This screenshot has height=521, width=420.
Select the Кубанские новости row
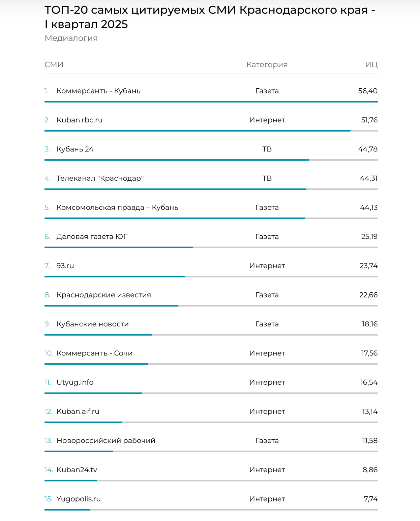click(211, 324)
